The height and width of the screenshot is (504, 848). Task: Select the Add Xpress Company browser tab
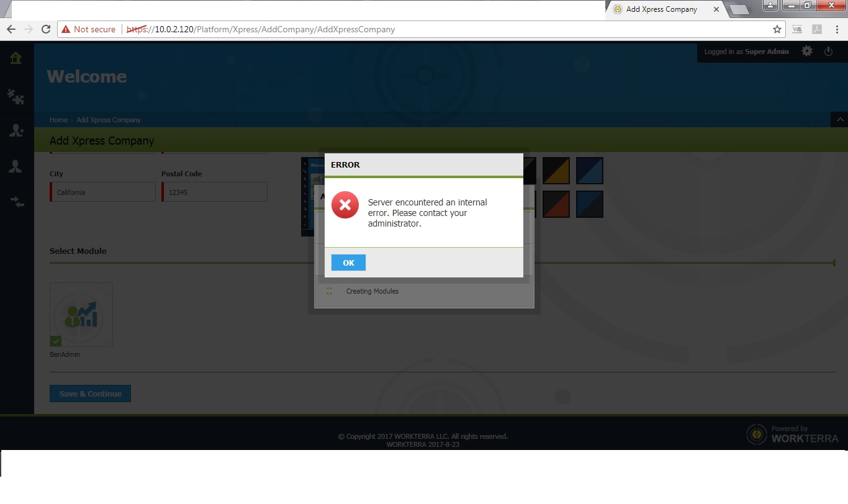pos(662,9)
